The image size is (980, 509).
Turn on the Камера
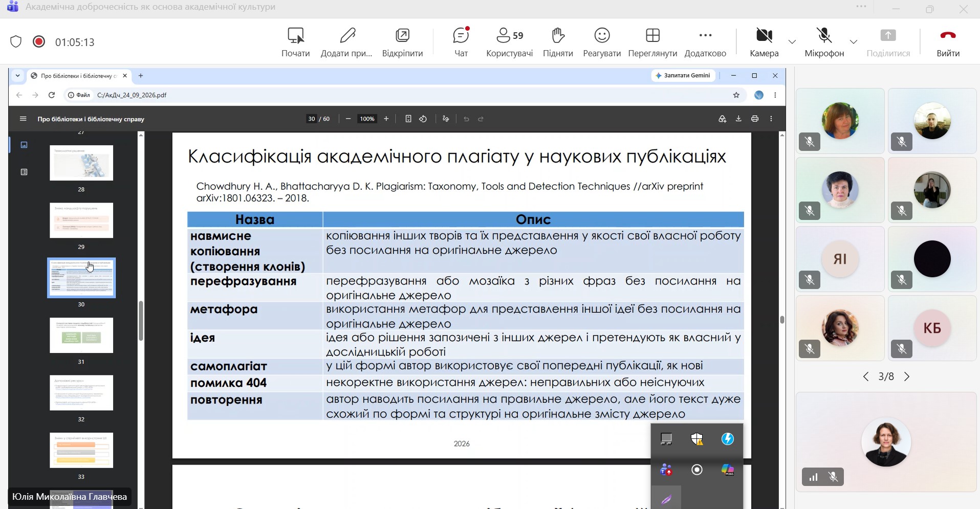coord(764,41)
